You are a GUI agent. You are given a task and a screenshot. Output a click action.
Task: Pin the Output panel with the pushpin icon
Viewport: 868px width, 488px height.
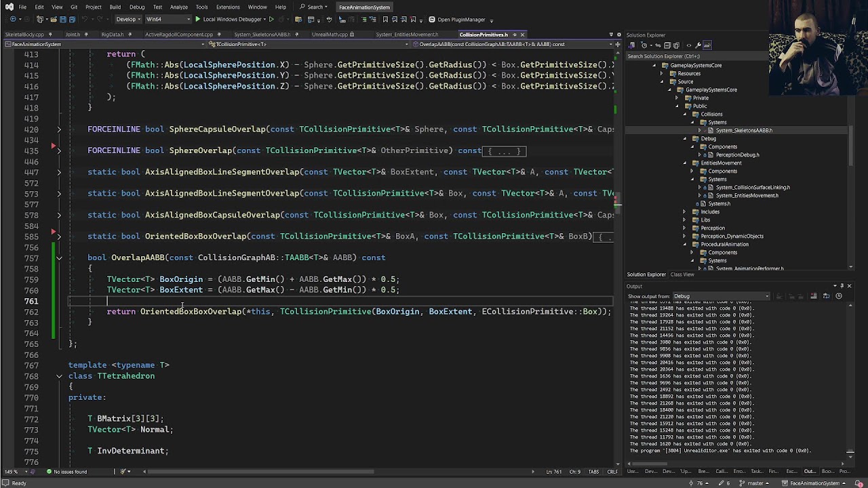tap(842, 286)
